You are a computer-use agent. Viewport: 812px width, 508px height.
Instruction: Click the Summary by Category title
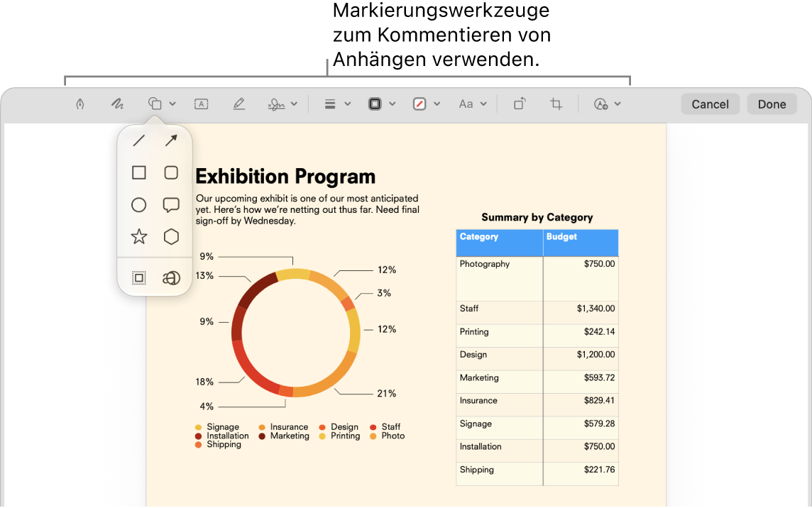(537, 218)
